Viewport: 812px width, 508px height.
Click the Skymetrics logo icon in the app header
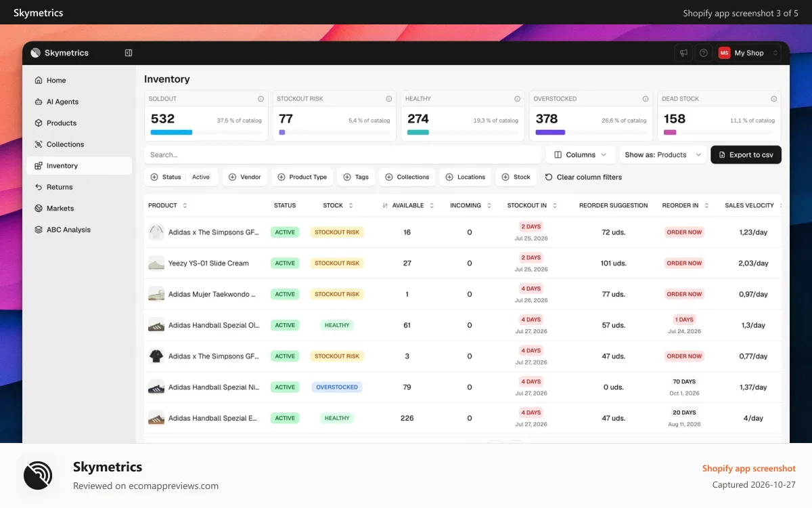(36, 53)
